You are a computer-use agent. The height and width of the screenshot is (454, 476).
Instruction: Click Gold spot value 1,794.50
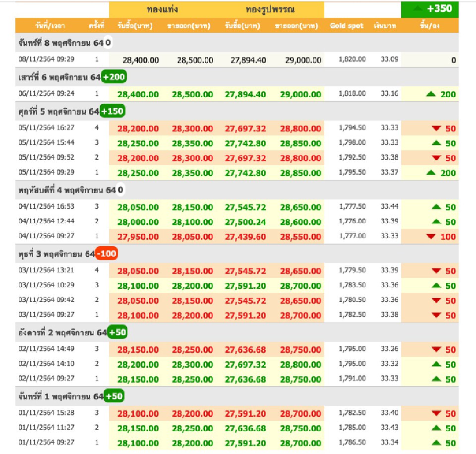[352, 128]
